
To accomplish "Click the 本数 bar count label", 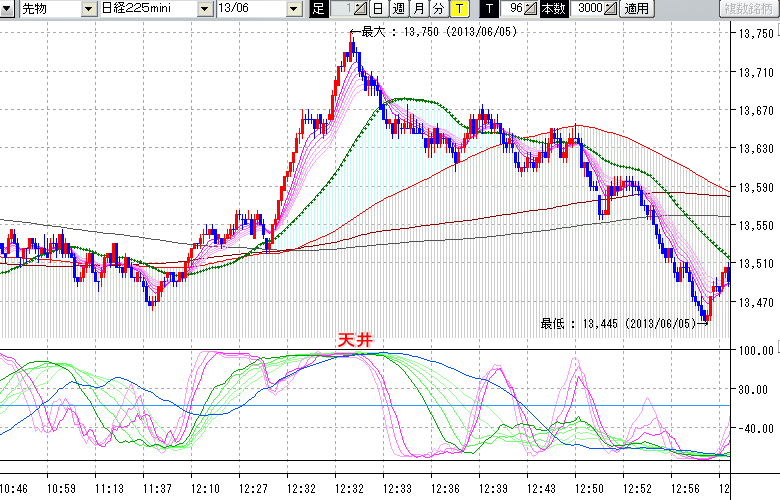I will click(x=552, y=9).
